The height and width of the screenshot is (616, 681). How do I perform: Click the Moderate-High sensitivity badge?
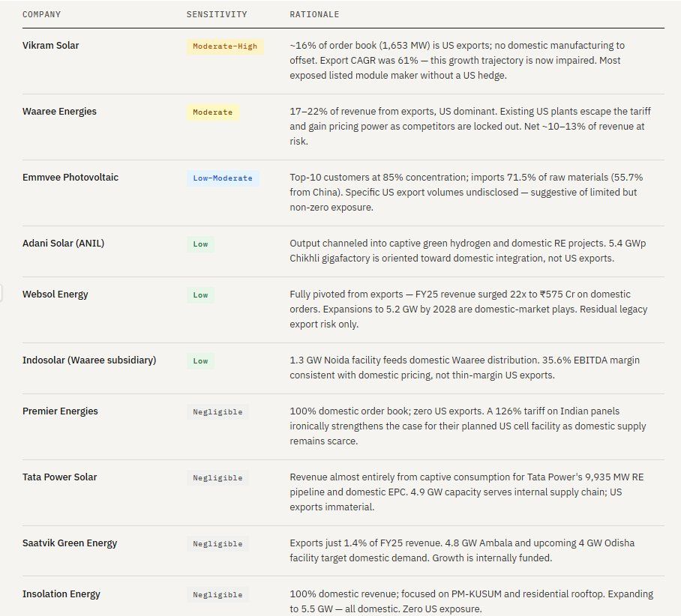coord(225,46)
